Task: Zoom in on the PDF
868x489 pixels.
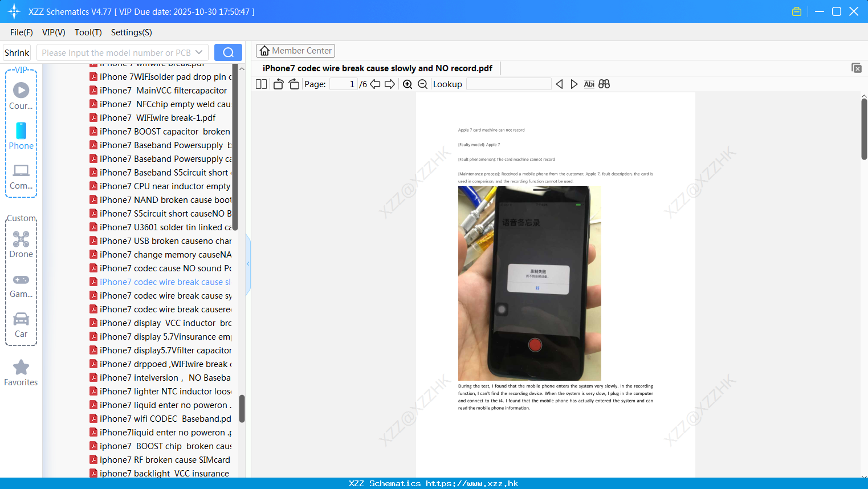Action: point(407,84)
